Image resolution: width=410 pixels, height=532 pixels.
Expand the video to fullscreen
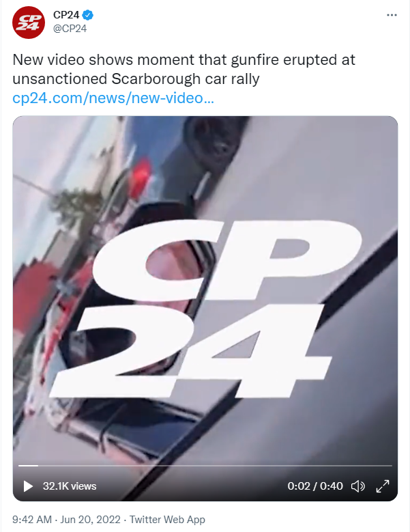(x=383, y=486)
